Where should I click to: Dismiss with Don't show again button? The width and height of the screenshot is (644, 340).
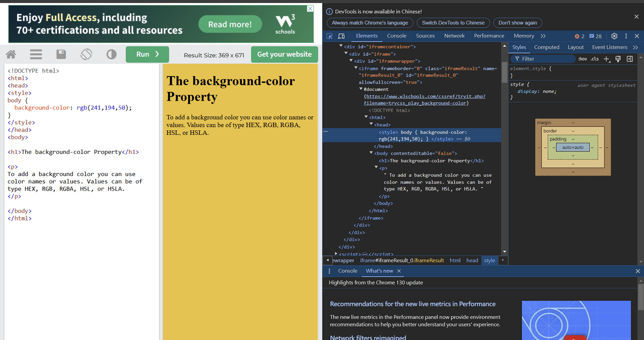(x=518, y=23)
